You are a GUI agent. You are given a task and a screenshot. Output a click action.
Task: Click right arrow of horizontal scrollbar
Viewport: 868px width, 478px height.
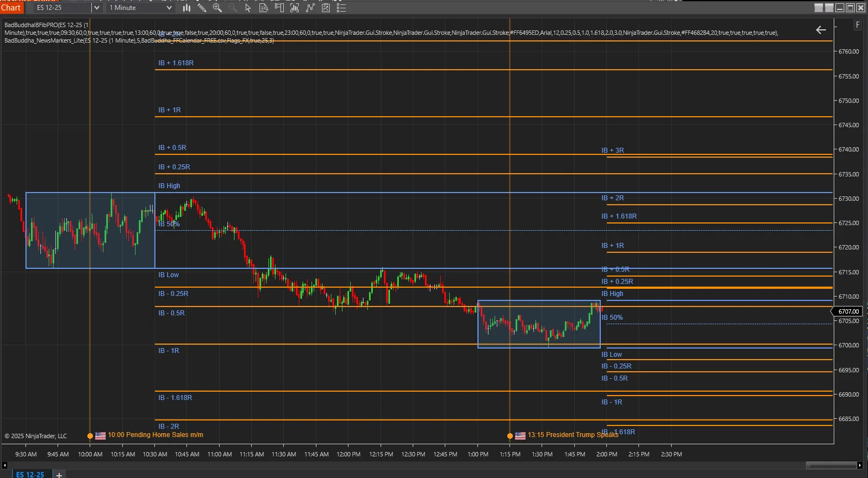(860, 465)
